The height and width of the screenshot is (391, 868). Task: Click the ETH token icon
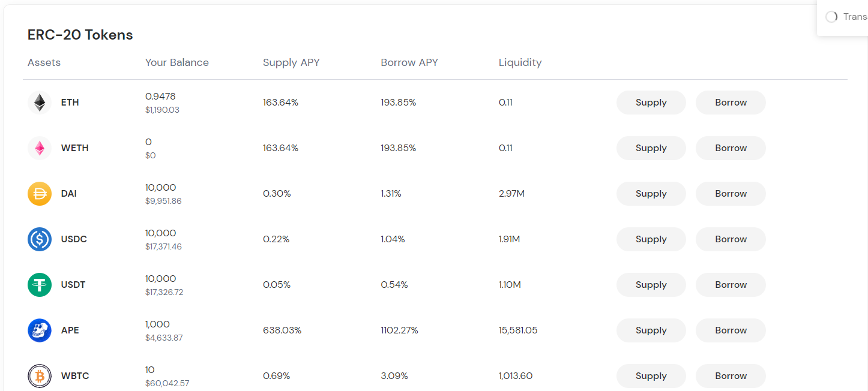pyautogui.click(x=40, y=103)
